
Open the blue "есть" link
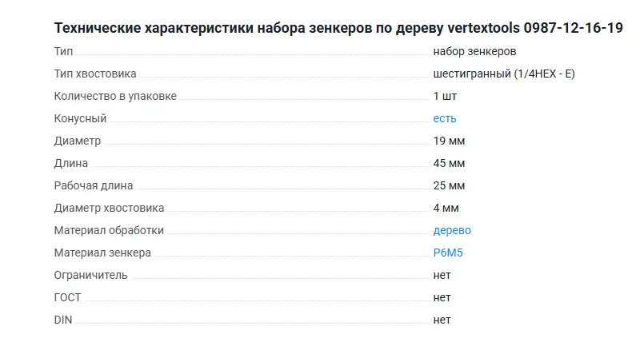tap(445, 118)
